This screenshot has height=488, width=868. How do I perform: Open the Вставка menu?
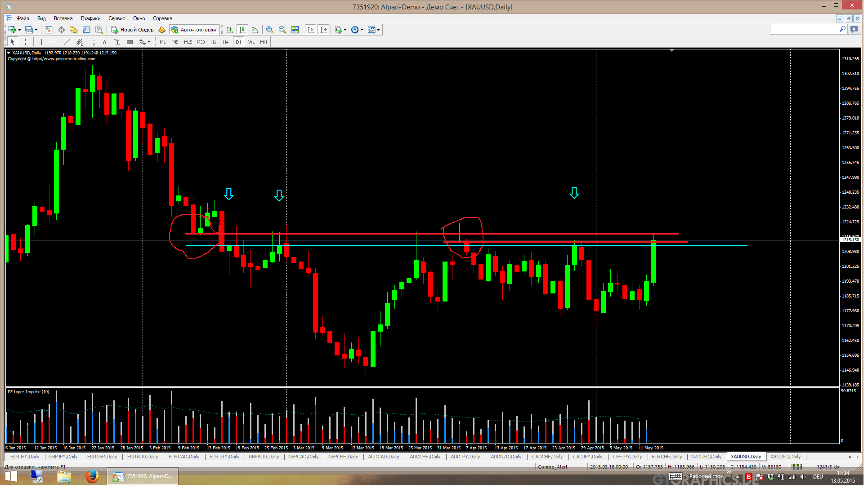pos(63,18)
